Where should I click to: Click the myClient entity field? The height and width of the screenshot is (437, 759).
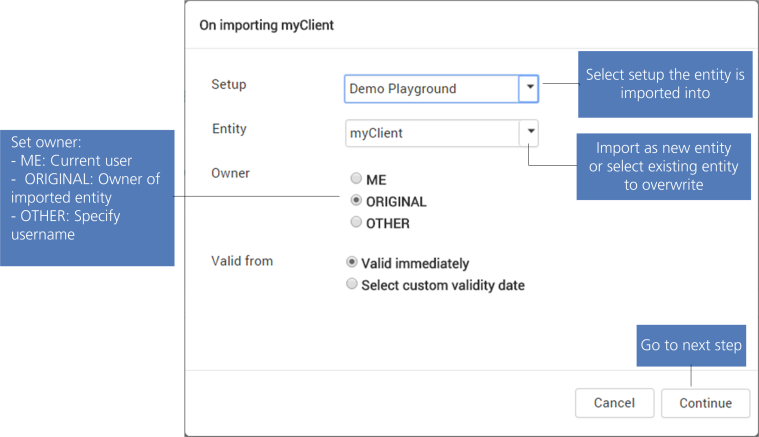(431, 132)
